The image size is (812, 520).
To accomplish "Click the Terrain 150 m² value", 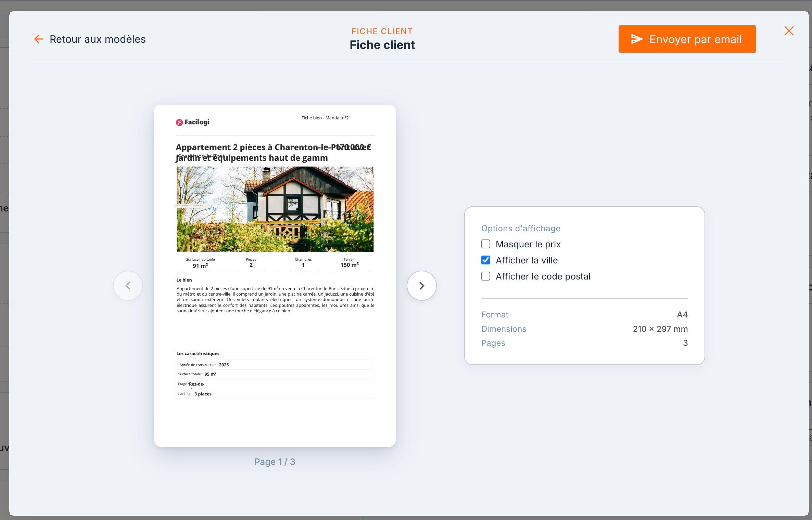I will pos(350,265).
